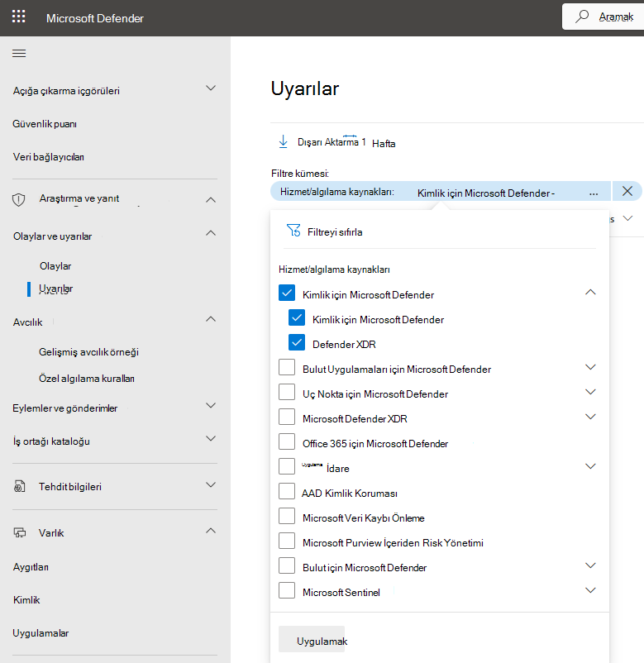Click the download arrow export icon
The image size is (644, 663).
[283, 142]
